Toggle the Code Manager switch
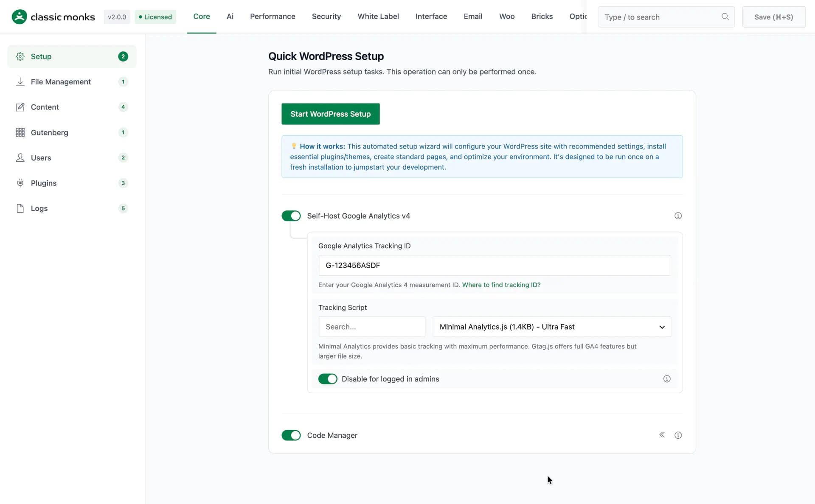 (x=291, y=435)
